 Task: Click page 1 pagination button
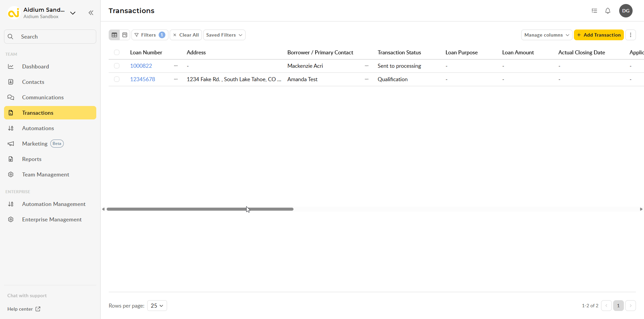[619, 306]
